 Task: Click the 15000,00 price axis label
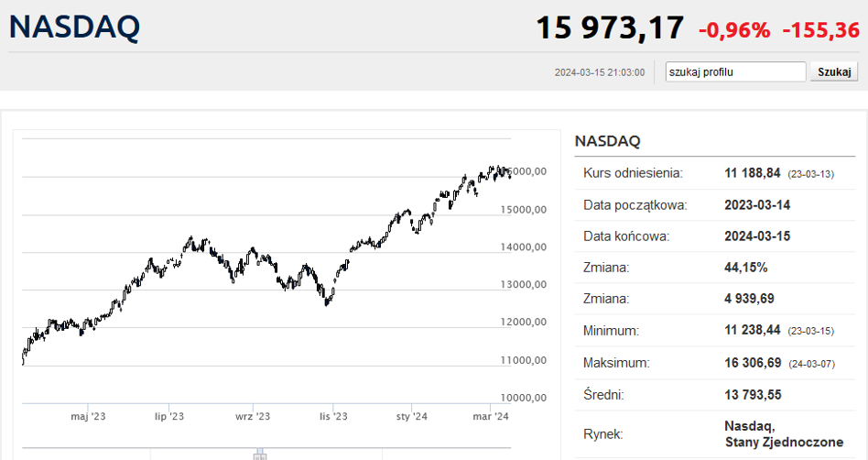523,210
